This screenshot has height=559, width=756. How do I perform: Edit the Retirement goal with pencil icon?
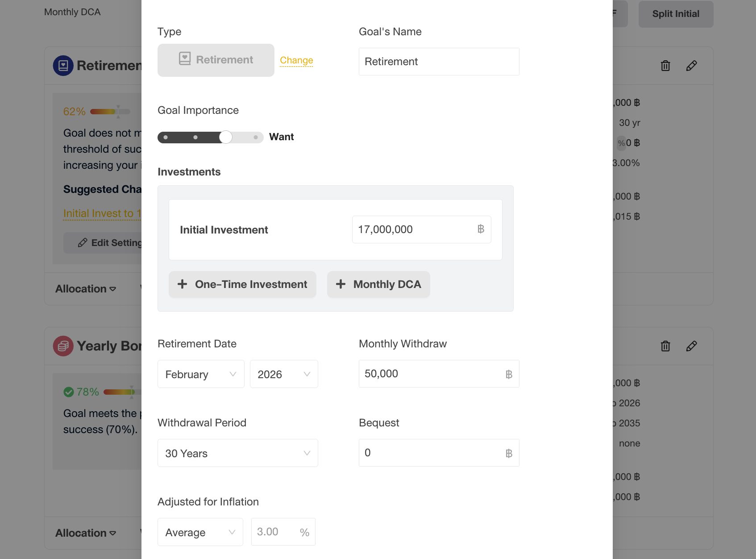pos(691,66)
